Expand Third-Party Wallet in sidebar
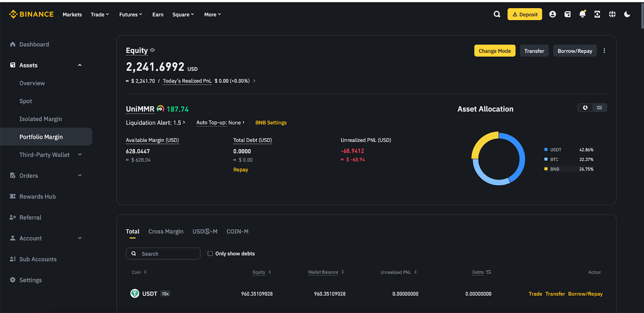This screenshot has width=644, height=313. pos(80,155)
